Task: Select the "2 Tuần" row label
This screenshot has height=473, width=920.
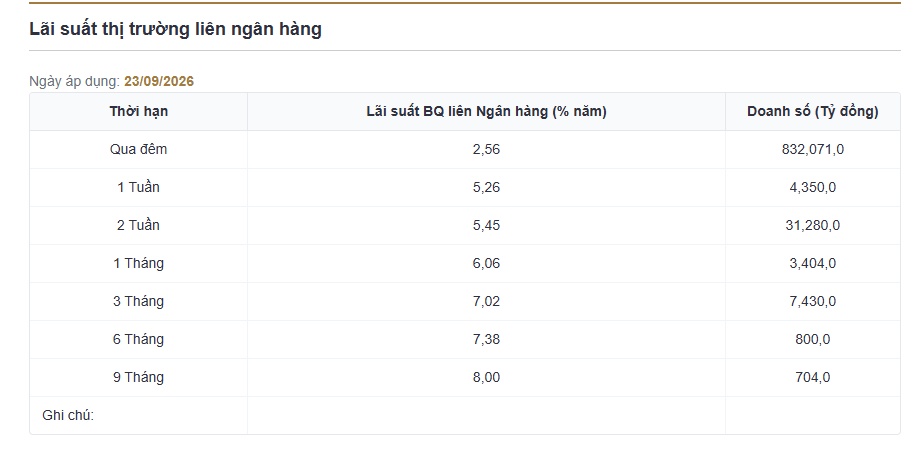Action: click(138, 225)
